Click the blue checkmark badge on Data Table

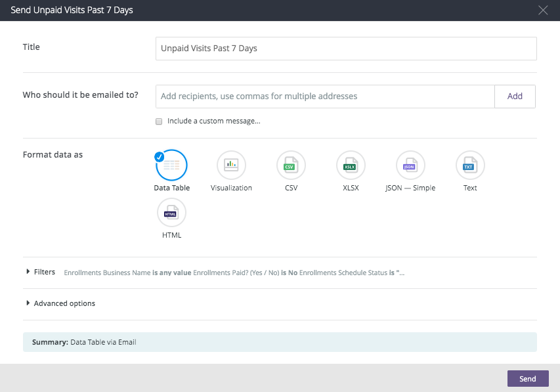coord(159,156)
